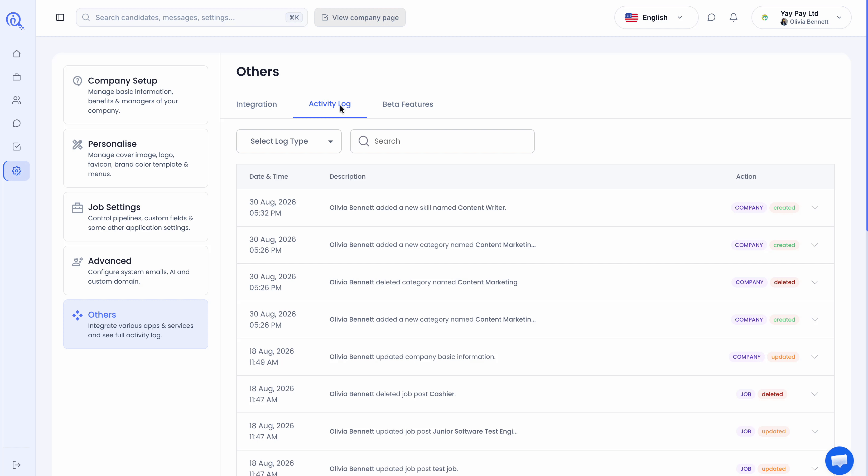This screenshot has width=868, height=476.
Task: Click the Description column header
Action: pyautogui.click(x=348, y=177)
